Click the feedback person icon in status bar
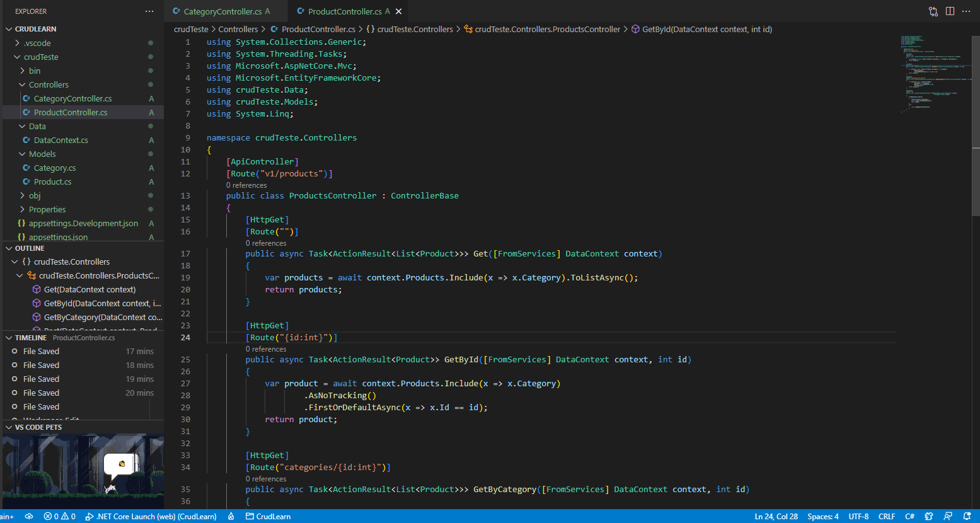Screen dimensions: 980x523 click(947, 516)
